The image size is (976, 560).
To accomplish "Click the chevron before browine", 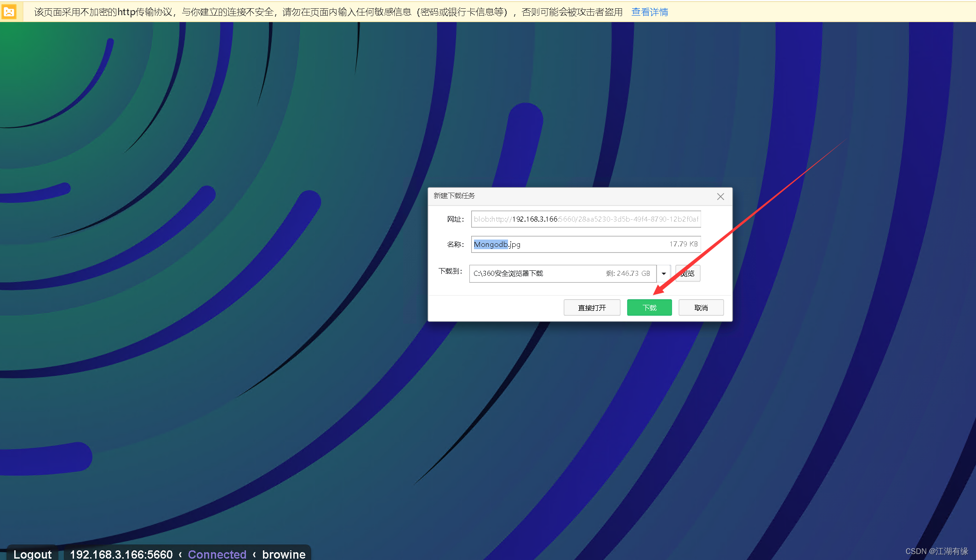I will [254, 554].
